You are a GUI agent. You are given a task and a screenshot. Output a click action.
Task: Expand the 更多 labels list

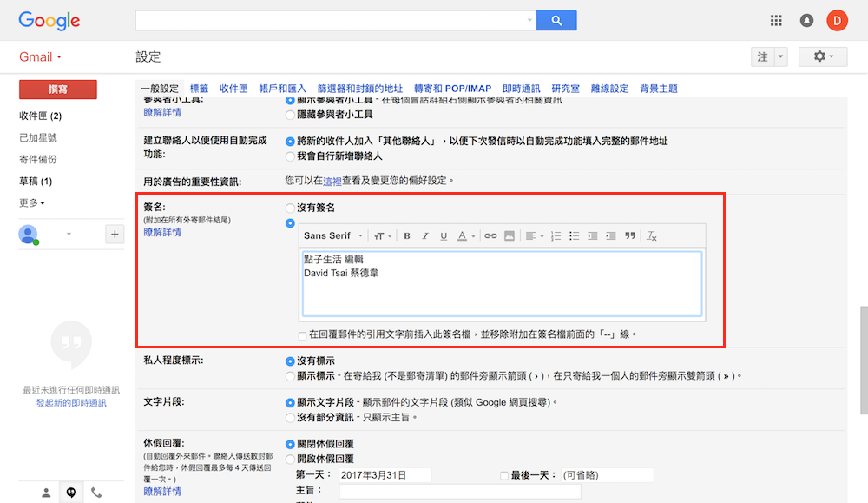[32, 203]
